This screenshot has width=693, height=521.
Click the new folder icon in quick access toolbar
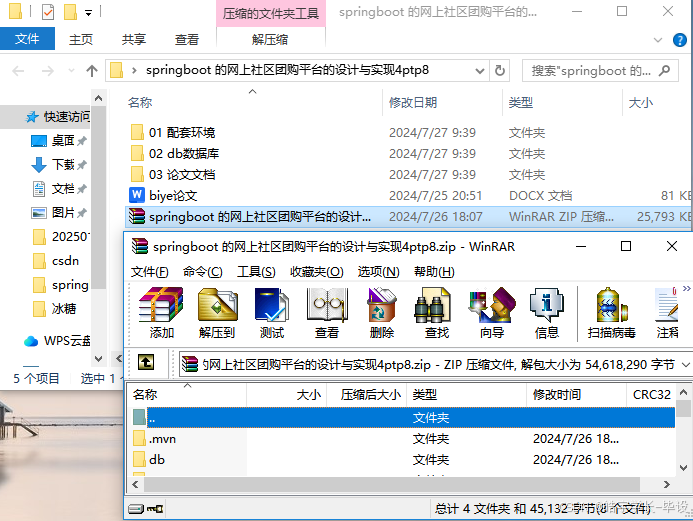pyautogui.click(x=71, y=12)
